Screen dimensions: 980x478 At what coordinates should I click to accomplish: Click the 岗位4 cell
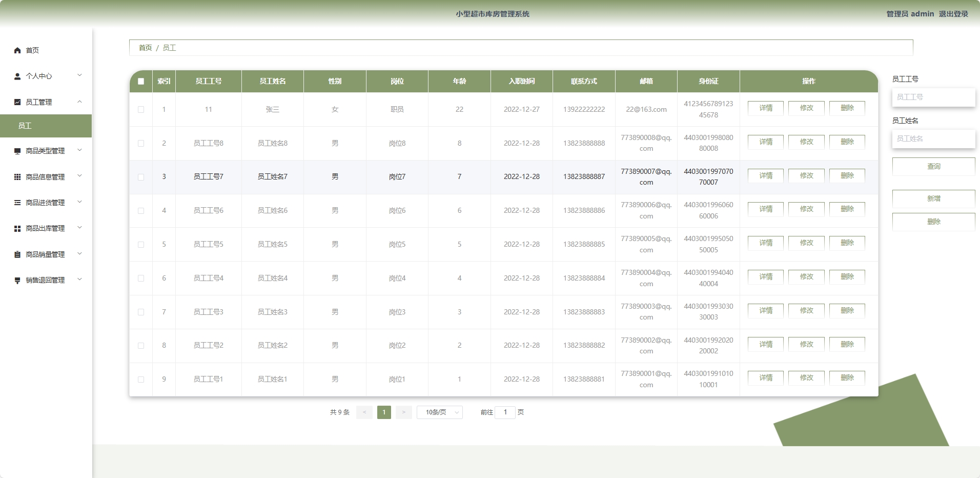[x=397, y=278]
